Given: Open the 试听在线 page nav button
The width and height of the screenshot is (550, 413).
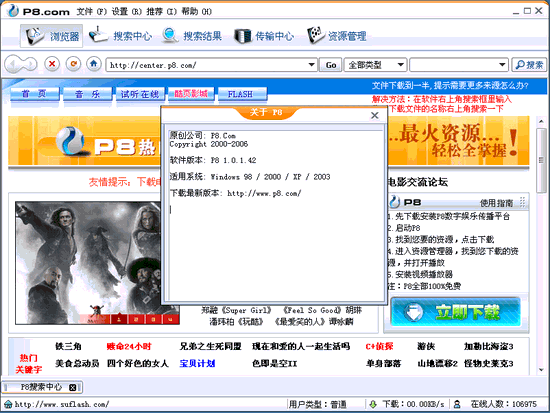Looking at the screenshot, I should tap(140, 94).
